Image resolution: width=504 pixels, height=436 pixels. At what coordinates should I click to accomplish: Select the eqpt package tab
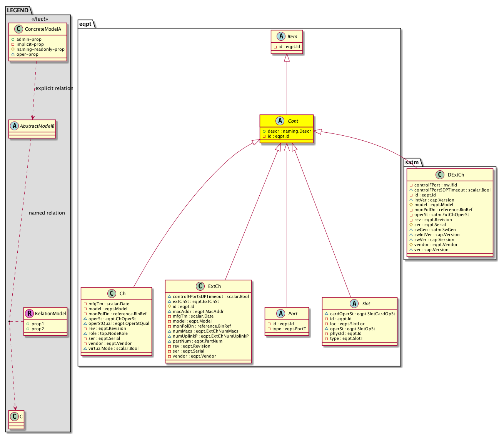click(x=85, y=24)
